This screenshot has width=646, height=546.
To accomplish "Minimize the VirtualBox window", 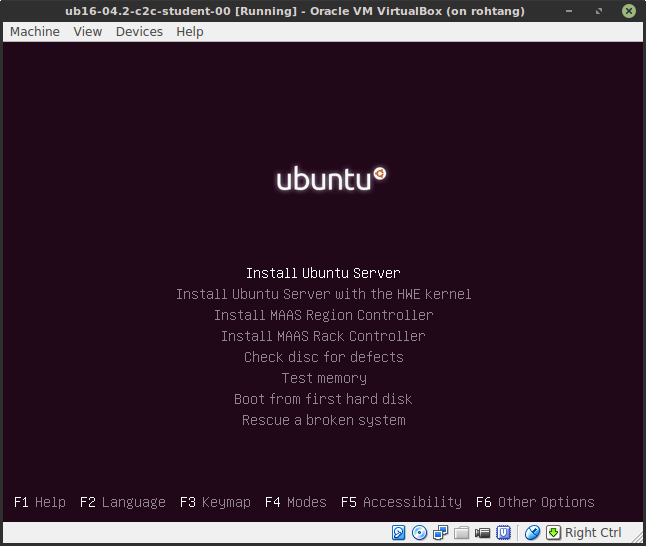I will tap(569, 11).
